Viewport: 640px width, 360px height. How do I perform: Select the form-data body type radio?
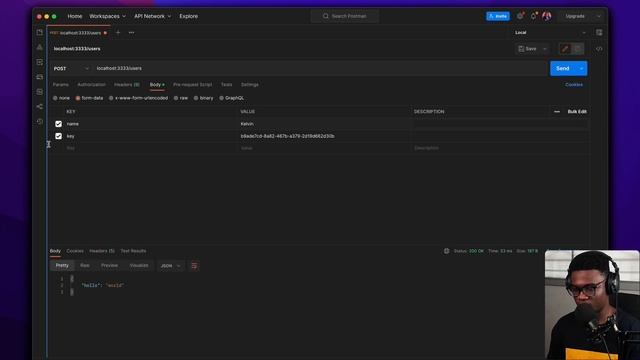click(x=78, y=98)
